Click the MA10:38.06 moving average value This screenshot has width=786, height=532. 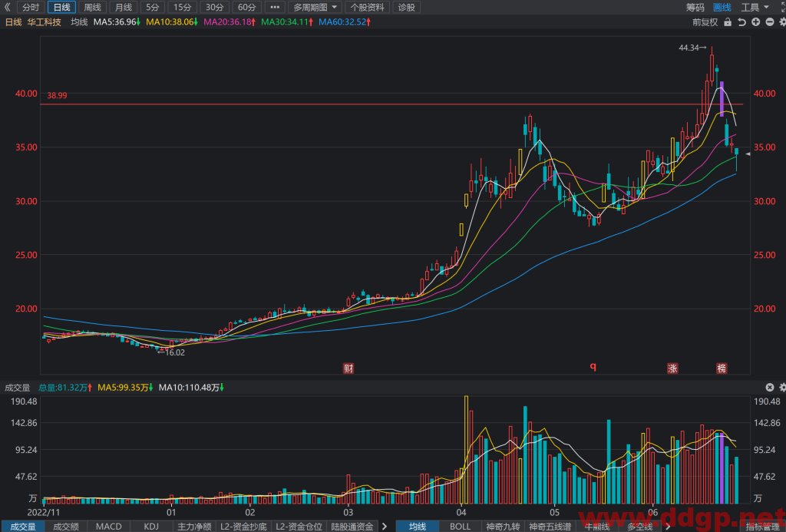coord(172,22)
